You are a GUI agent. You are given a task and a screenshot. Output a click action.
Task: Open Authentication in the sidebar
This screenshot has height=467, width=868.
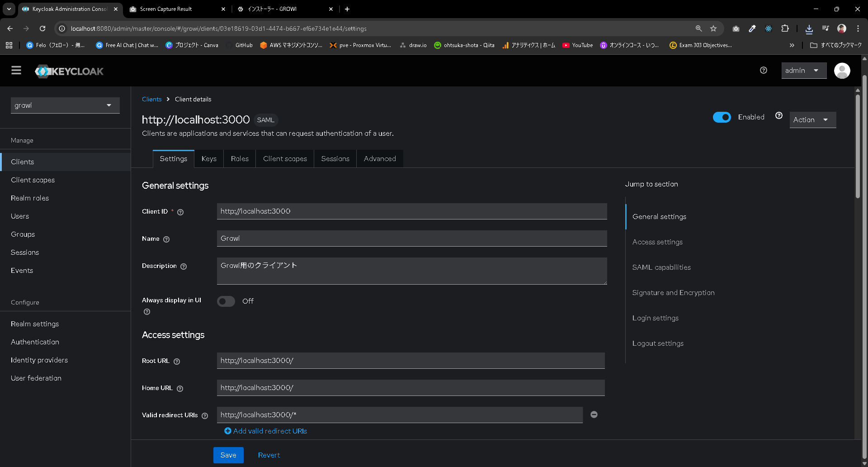(66, 342)
